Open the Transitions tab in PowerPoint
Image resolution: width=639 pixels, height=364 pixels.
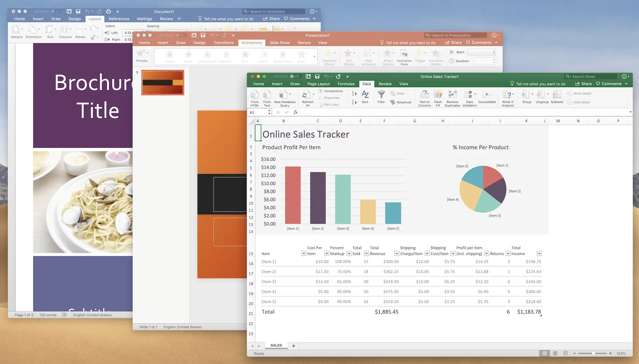pos(223,43)
